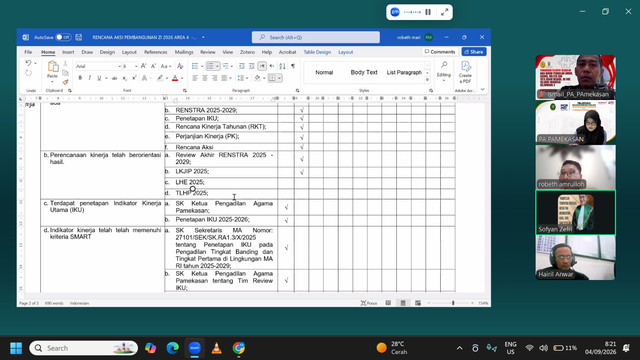Click the Clear All Formatting icon
The height and width of the screenshot is (360, 640).
point(180,66)
